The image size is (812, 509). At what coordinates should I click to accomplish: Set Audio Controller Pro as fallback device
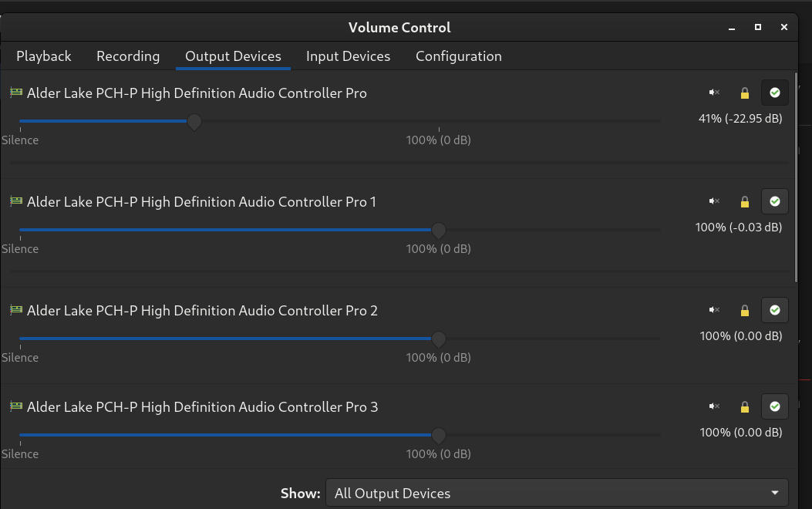click(x=775, y=93)
